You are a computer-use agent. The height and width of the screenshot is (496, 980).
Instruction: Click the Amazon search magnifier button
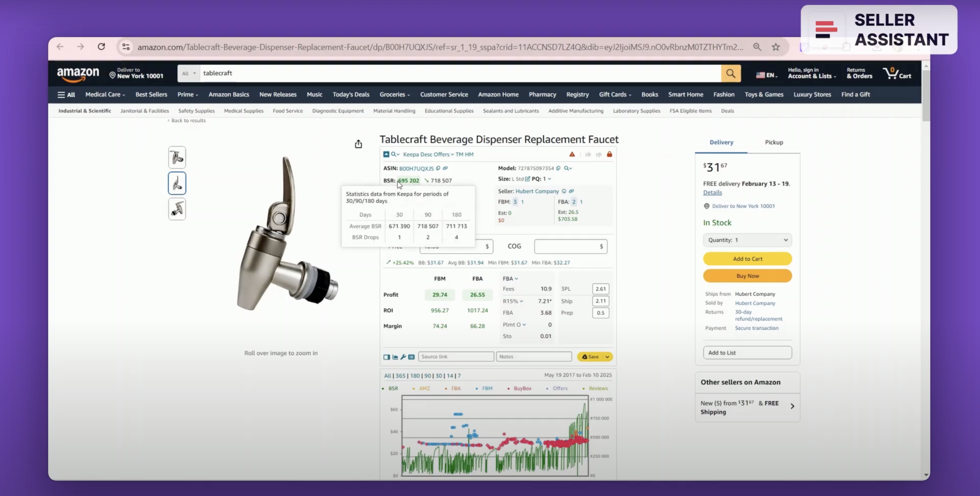tap(730, 73)
